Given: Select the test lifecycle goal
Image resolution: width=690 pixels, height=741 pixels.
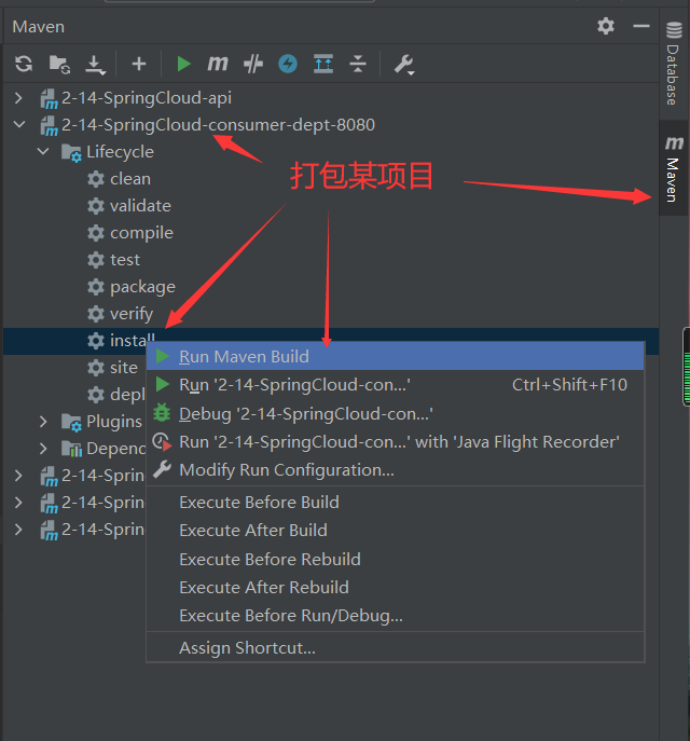Looking at the screenshot, I should [125, 259].
